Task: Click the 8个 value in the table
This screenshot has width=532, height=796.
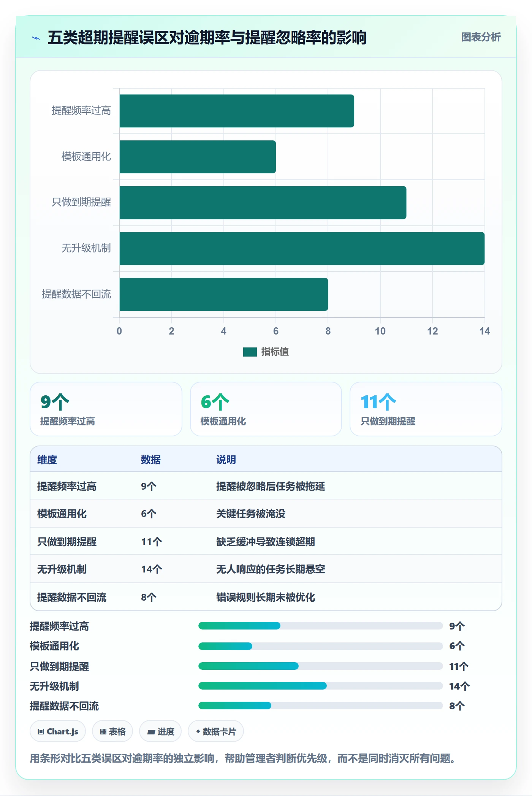Action: coord(149,597)
